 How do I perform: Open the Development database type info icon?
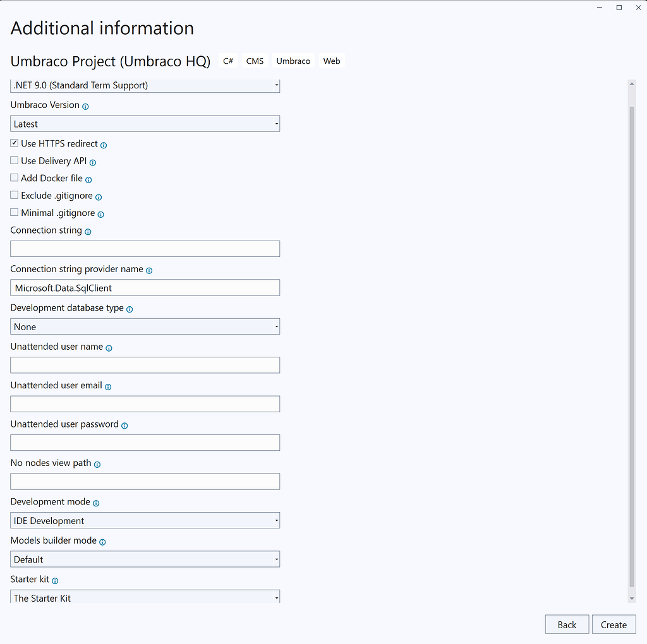(130, 309)
